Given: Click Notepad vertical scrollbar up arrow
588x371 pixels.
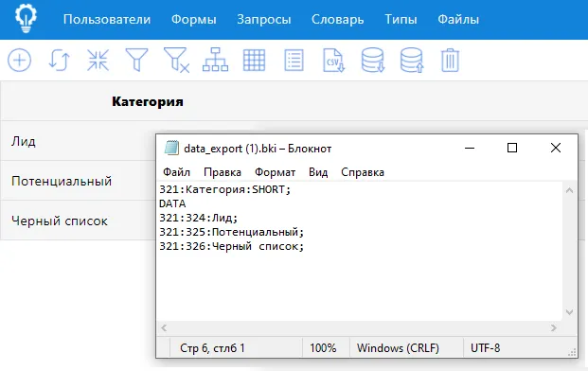Looking at the screenshot, I should click(569, 190).
